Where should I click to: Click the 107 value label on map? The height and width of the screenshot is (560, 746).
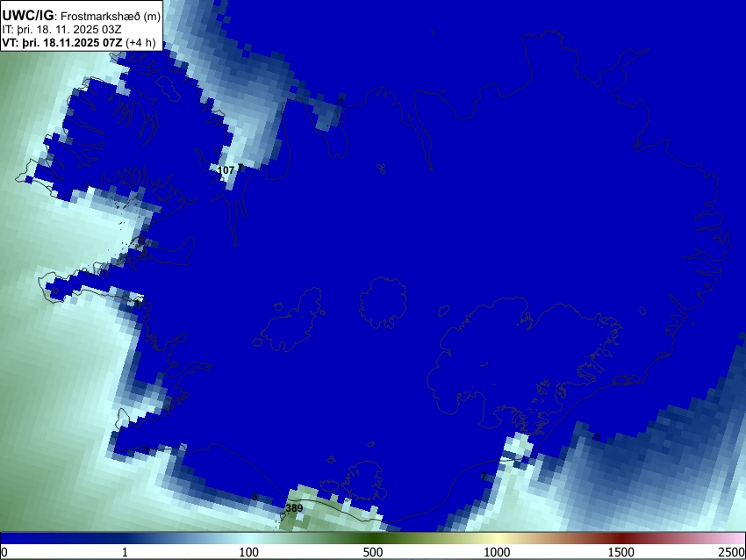pyautogui.click(x=226, y=170)
